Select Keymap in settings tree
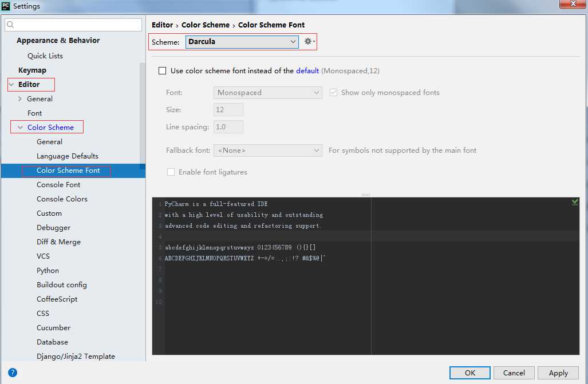Screen dimensions: 588x384 point(32,70)
